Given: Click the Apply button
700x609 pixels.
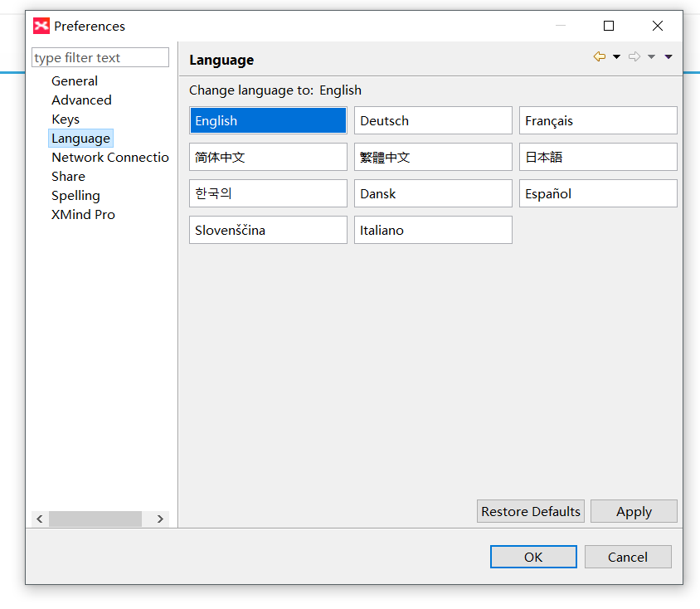Looking at the screenshot, I should (x=634, y=511).
